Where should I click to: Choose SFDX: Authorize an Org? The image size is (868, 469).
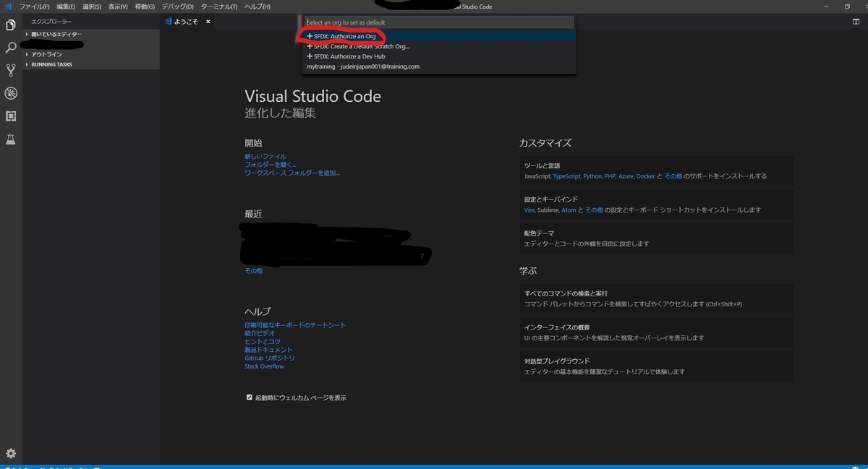coord(439,36)
